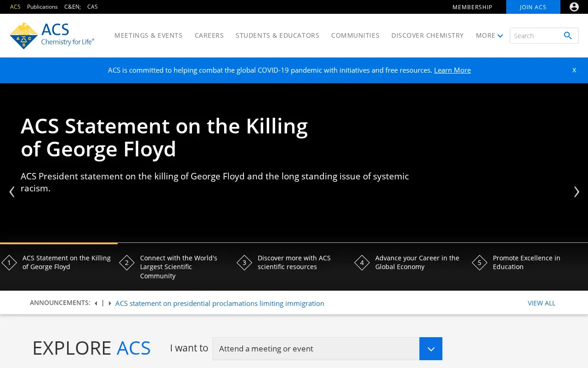
Task: Open Communities menu
Action: point(355,35)
